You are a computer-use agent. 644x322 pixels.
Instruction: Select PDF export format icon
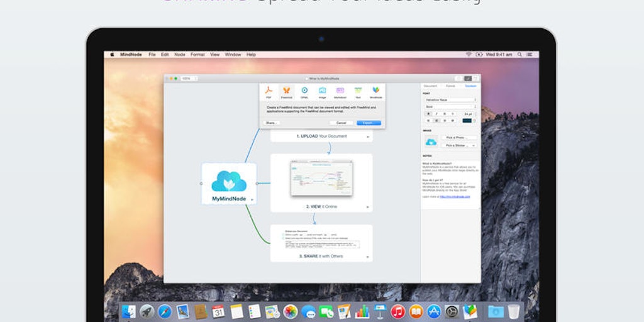coord(269,91)
